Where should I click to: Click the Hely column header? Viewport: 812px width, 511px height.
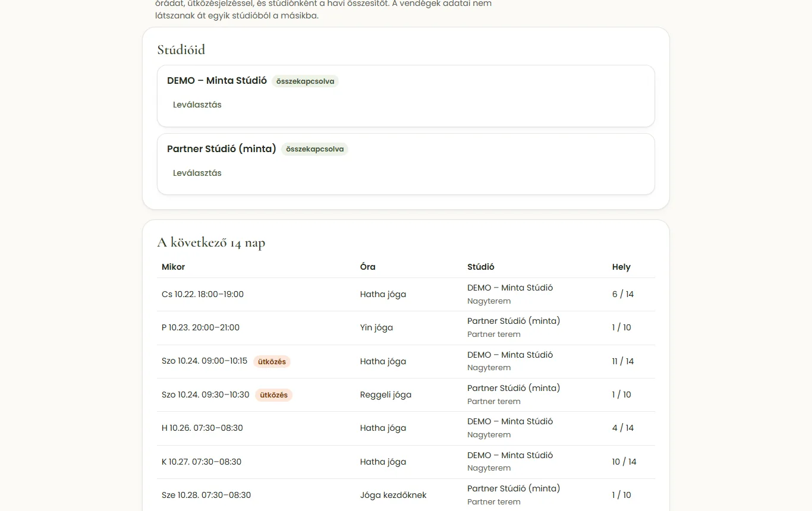[x=621, y=267]
